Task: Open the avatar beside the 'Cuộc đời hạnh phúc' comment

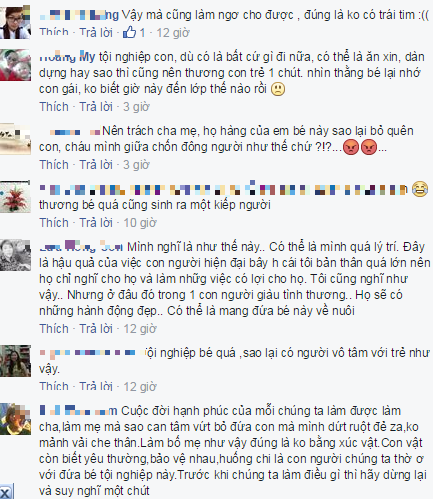Action: click(15, 419)
